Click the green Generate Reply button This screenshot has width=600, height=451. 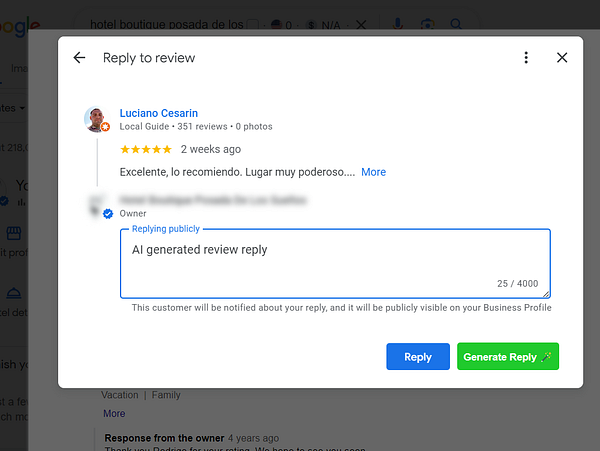[508, 357]
